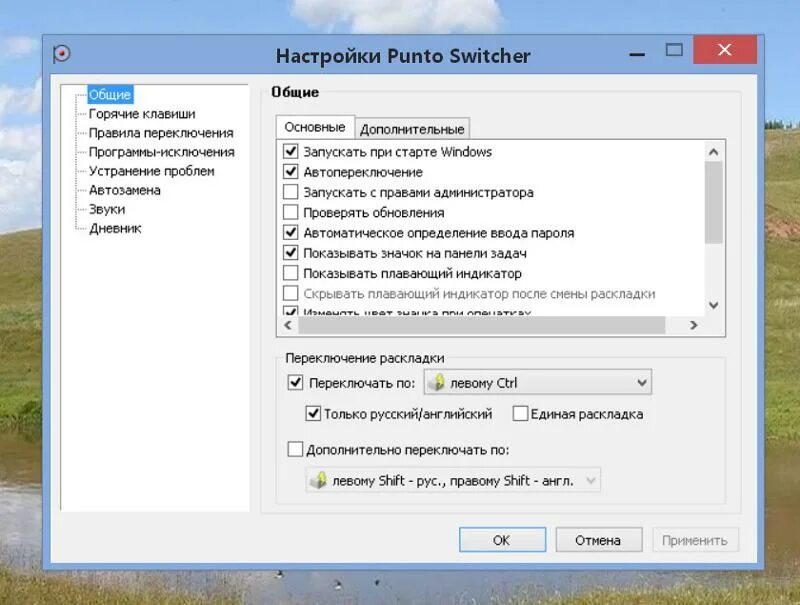
Task: Open Программы-исключения section
Action: pyautogui.click(x=162, y=152)
